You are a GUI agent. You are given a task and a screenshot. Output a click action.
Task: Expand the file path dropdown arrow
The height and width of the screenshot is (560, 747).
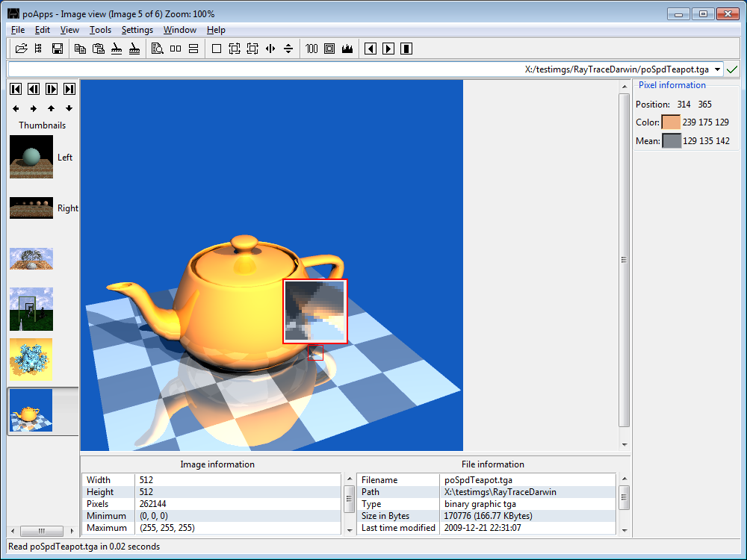pyautogui.click(x=717, y=69)
